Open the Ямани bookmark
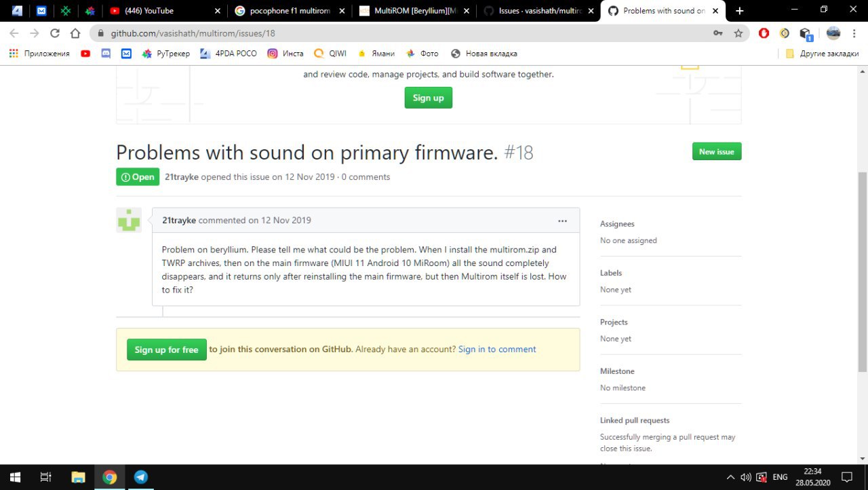The width and height of the screenshot is (868, 490). click(376, 54)
